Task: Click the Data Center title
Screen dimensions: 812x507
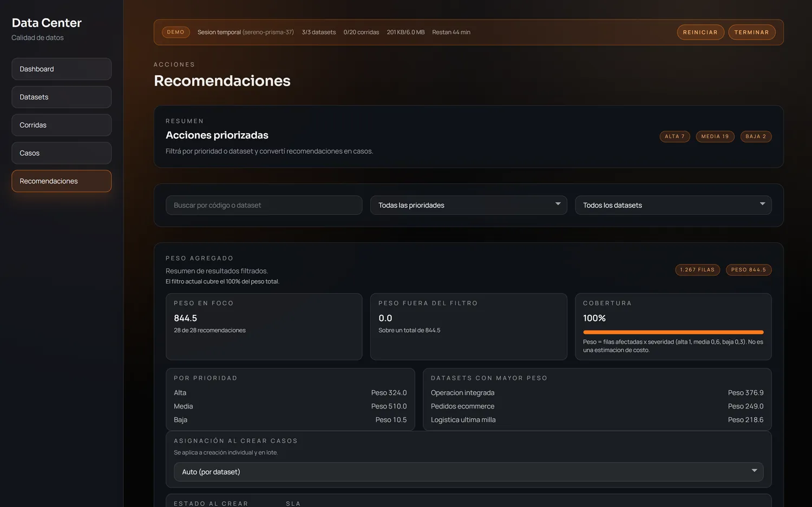Action: click(x=47, y=23)
